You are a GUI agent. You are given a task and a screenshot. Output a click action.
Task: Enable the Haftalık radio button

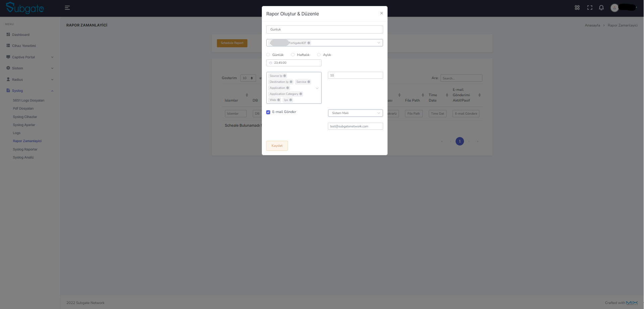[x=293, y=54]
